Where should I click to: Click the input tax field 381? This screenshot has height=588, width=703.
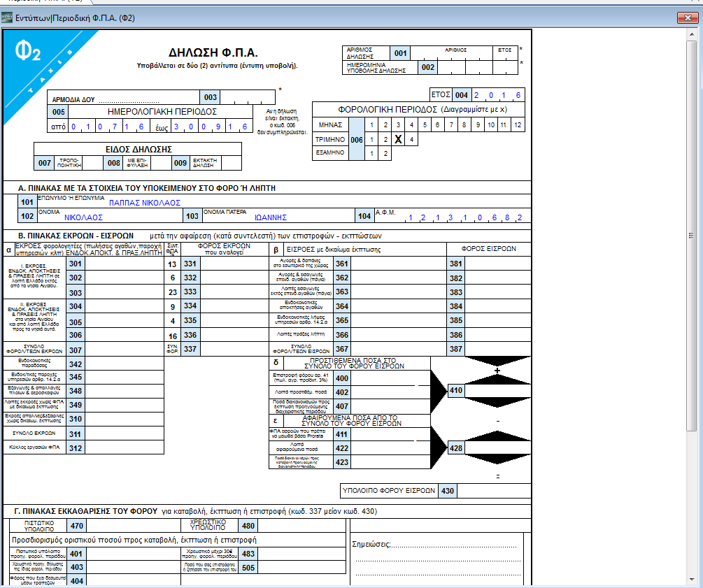click(x=497, y=264)
